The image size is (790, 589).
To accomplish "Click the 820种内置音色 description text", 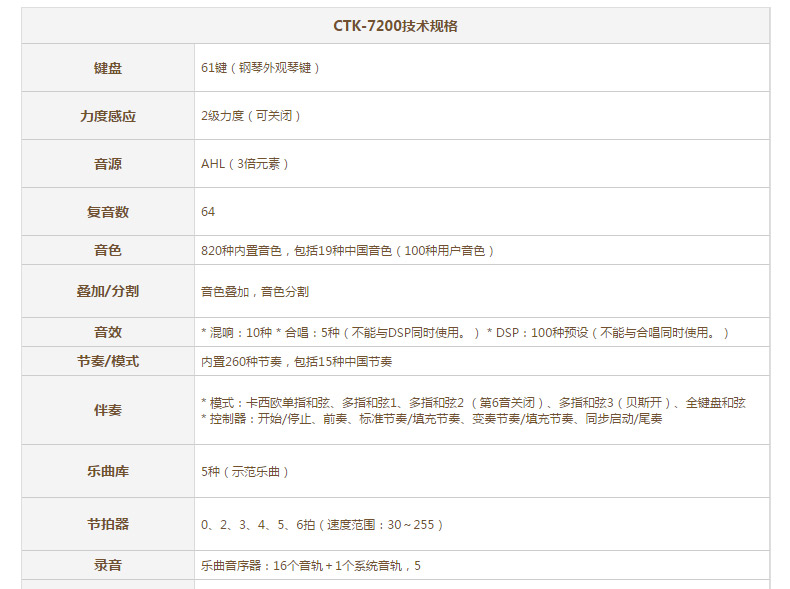I will pyautogui.click(x=347, y=251).
